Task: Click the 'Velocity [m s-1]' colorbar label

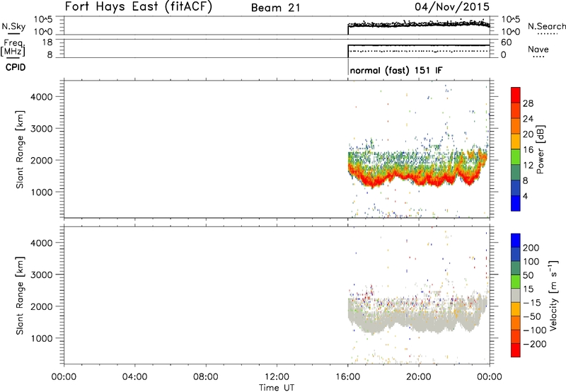Action: [x=553, y=296]
